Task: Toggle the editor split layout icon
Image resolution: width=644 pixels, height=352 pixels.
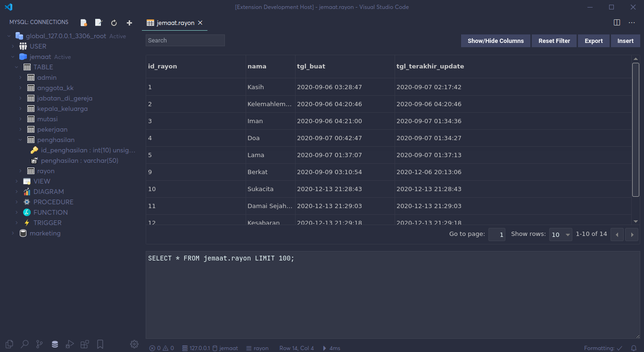Action: pyautogui.click(x=617, y=22)
